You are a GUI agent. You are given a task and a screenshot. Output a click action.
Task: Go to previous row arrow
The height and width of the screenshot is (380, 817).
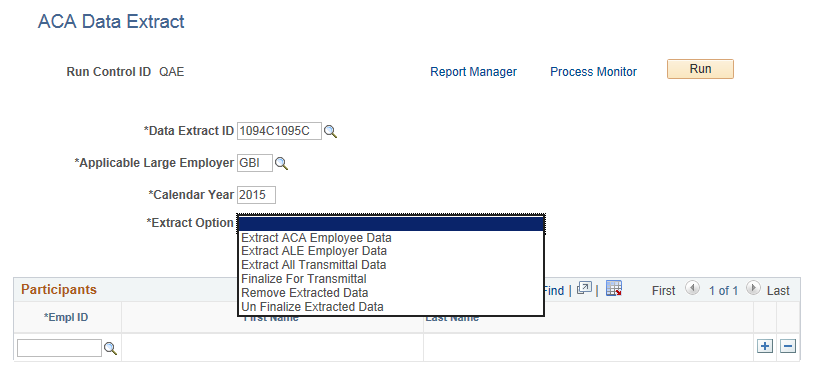coord(692,288)
